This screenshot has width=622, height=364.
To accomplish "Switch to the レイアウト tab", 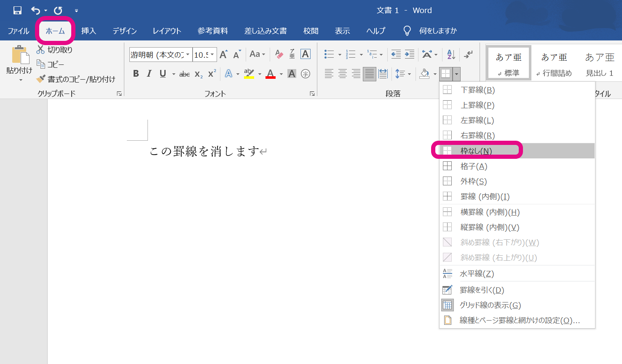I will coord(167,31).
